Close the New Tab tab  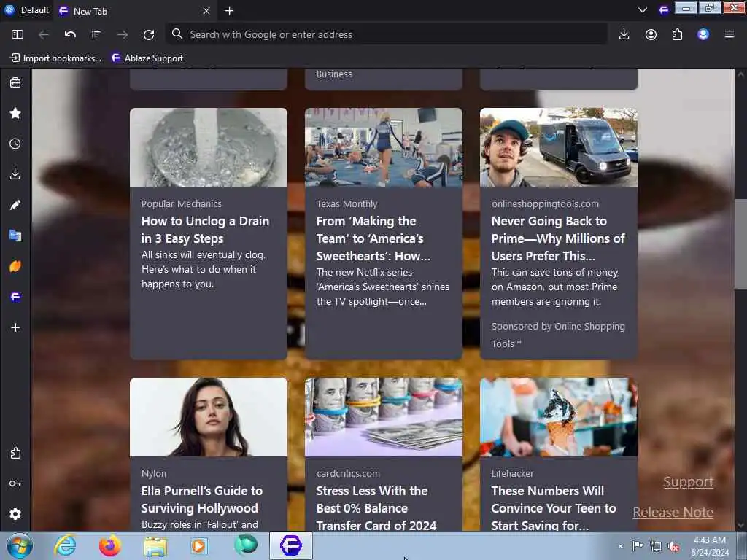206,11
